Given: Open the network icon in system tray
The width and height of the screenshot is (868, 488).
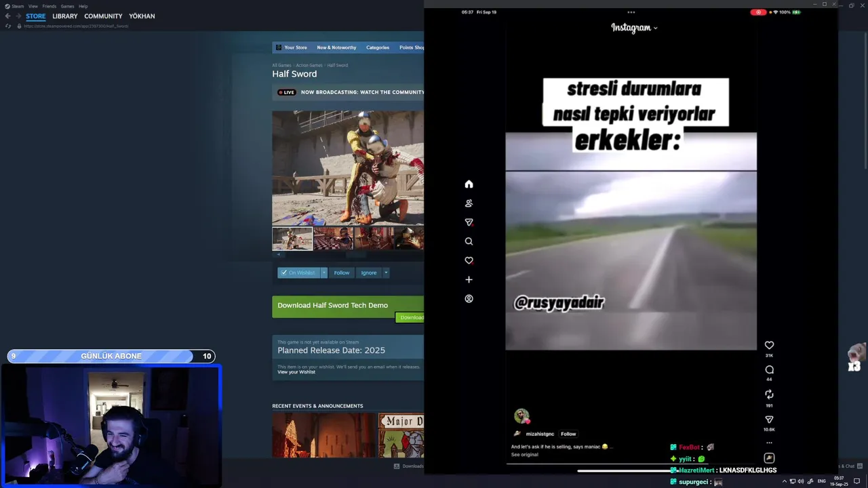Looking at the screenshot, I should (793, 481).
